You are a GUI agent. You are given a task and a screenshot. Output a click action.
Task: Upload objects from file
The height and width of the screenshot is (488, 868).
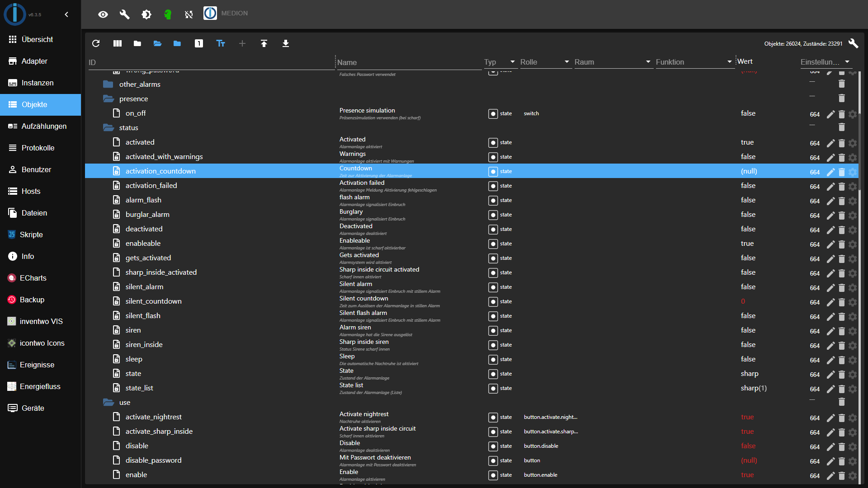pos(264,43)
